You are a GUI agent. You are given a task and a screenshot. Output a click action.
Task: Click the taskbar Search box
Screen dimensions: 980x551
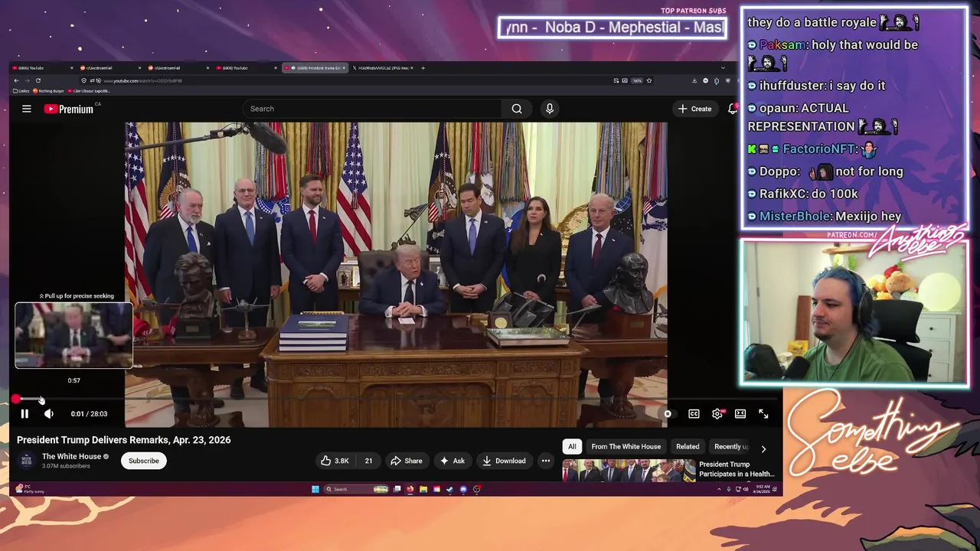(x=356, y=489)
